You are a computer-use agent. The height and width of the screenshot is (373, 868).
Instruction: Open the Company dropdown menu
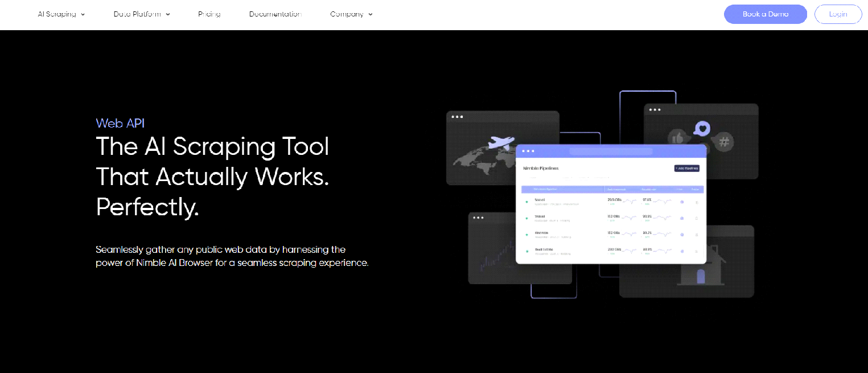pos(351,14)
